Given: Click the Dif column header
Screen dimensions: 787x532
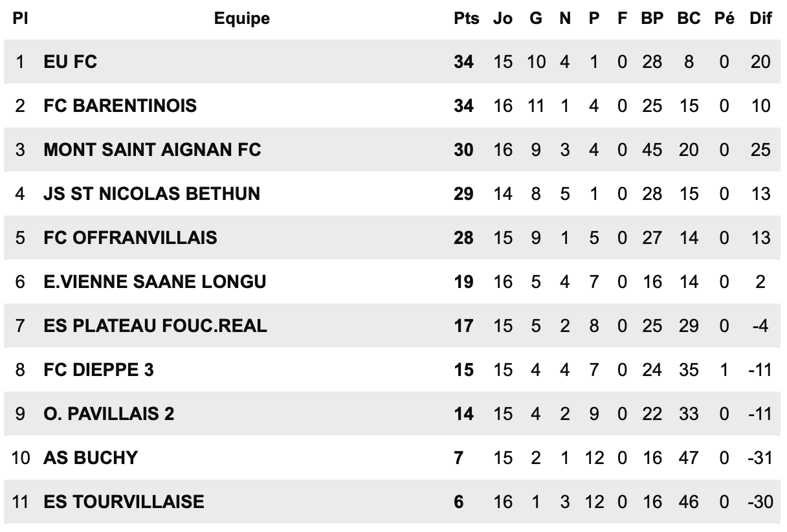Looking at the screenshot, I should pyautogui.click(x=760, y=19).
